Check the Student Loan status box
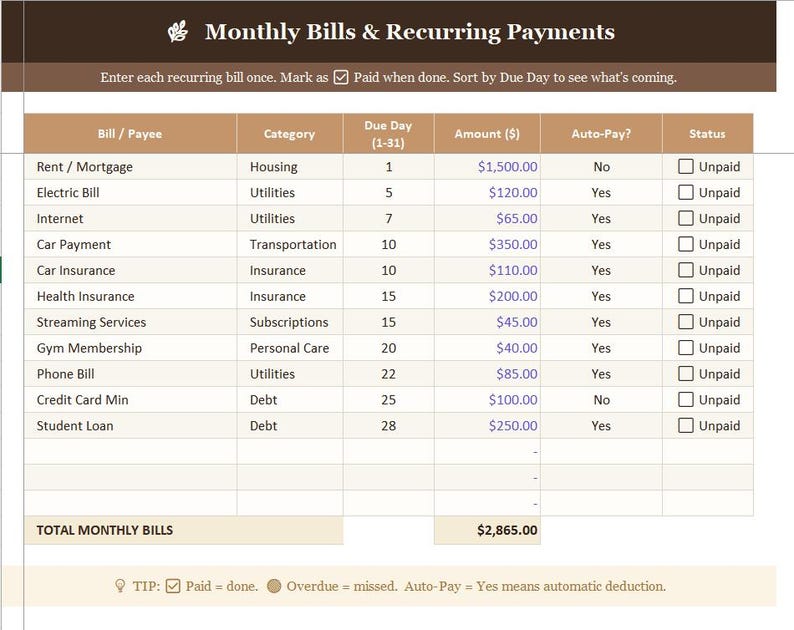The image size is (794, 630). coord(685,425)
